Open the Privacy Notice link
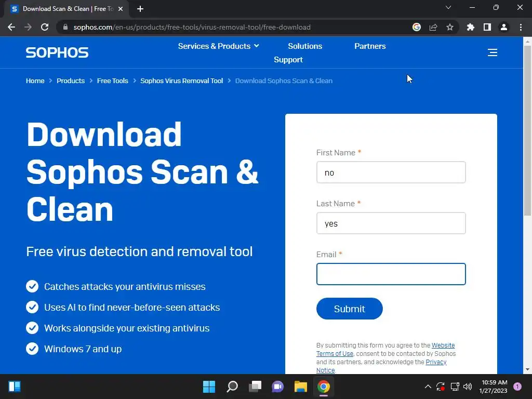This screenshot has width=532, height=399. (x=381, y=366)
